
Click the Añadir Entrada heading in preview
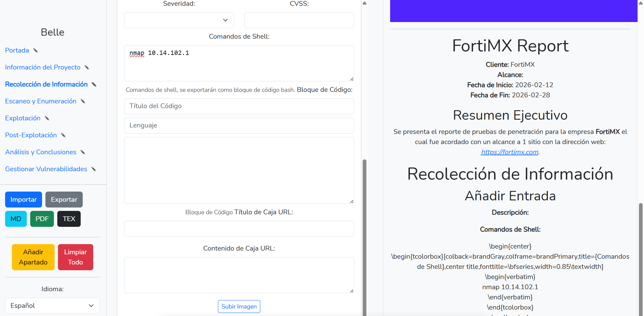point(510,196)
